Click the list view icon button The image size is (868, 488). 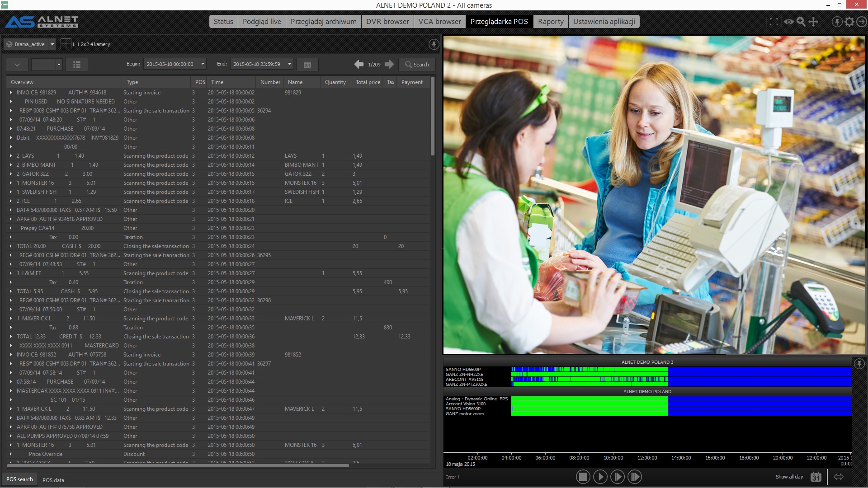pyautogui.click(x=77, y=65)
